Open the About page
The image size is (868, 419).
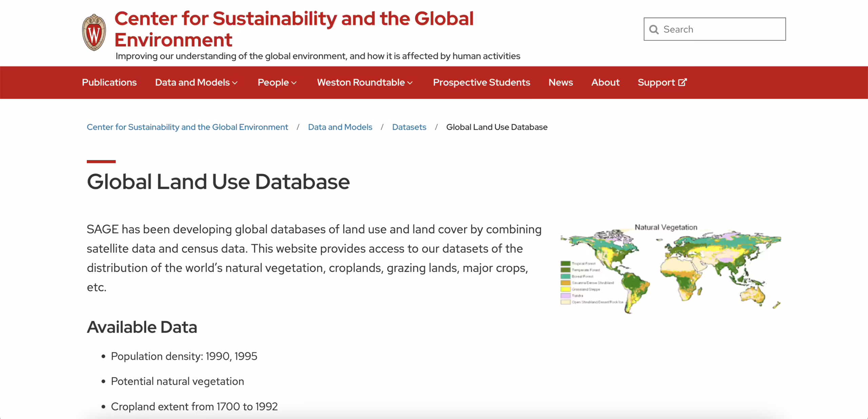click(x=605, y=82)
